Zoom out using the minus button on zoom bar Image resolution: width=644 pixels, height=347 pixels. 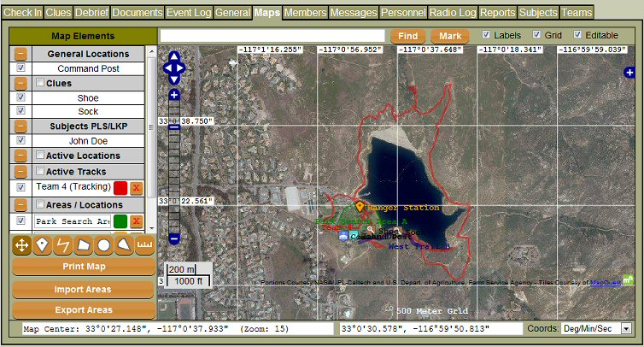point(174,238)
